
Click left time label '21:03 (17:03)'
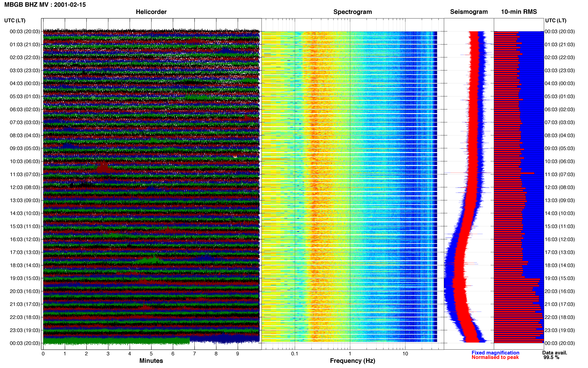[25, 304]
